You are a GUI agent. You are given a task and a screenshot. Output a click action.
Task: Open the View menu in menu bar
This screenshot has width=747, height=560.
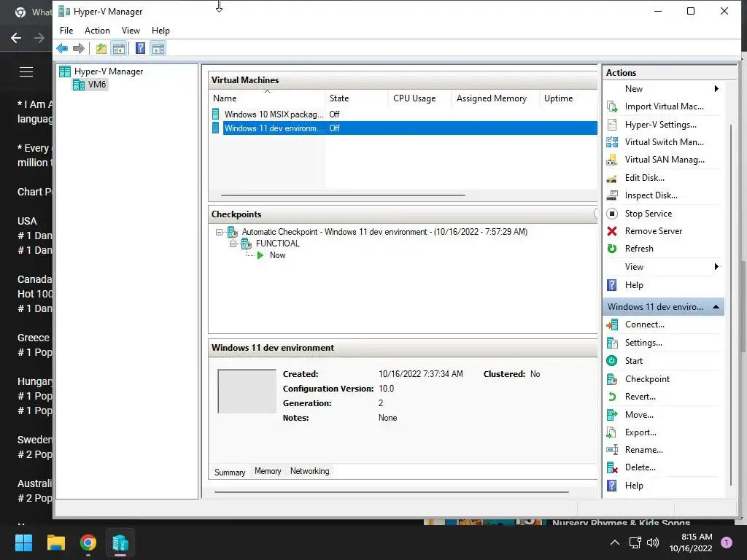click(x=131, y=31)
